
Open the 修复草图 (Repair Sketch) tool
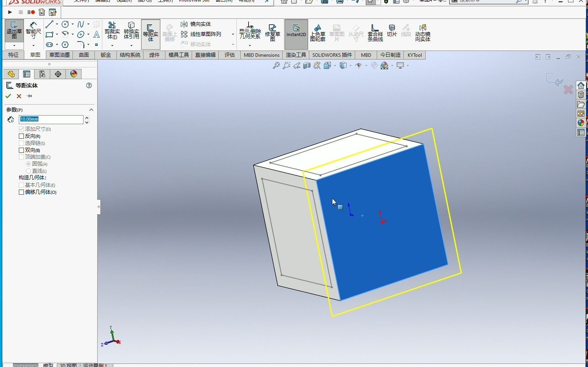point(273,31)
